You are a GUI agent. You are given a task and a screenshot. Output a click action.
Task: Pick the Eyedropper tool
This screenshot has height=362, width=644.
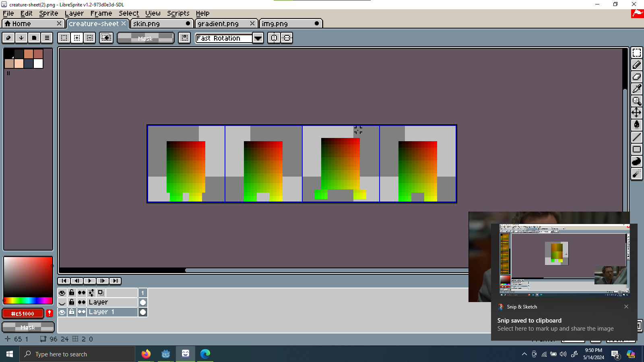tap(636, 89)
